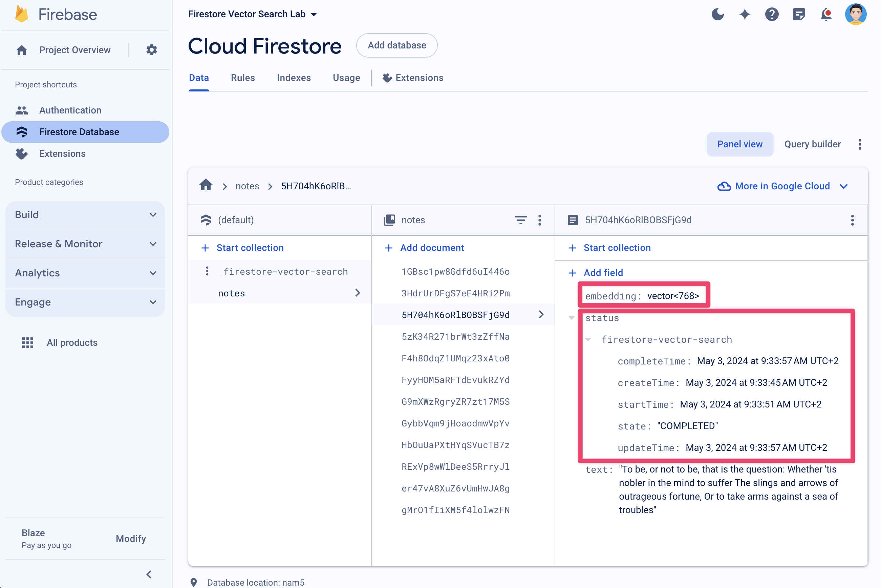
Task: Click the Firestore Vector Search Lab dropdown arrow
Action: [313, 14]
